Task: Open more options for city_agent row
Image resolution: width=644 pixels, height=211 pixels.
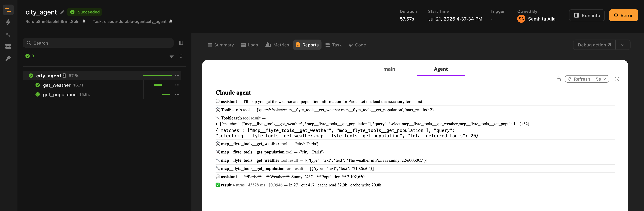Action: (x=177, y=75)
